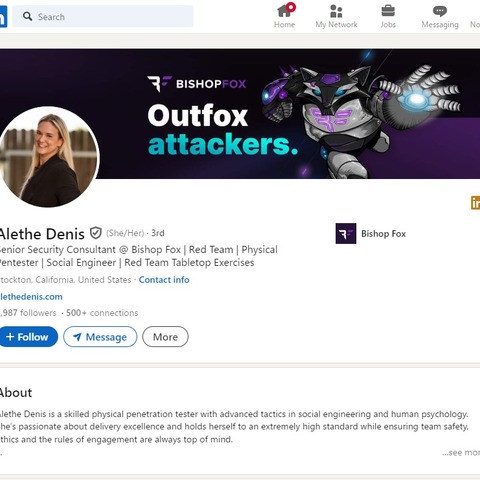Open the More options button
The height and width of the screenshot is (480, 480).
click(x=165, y=337)
